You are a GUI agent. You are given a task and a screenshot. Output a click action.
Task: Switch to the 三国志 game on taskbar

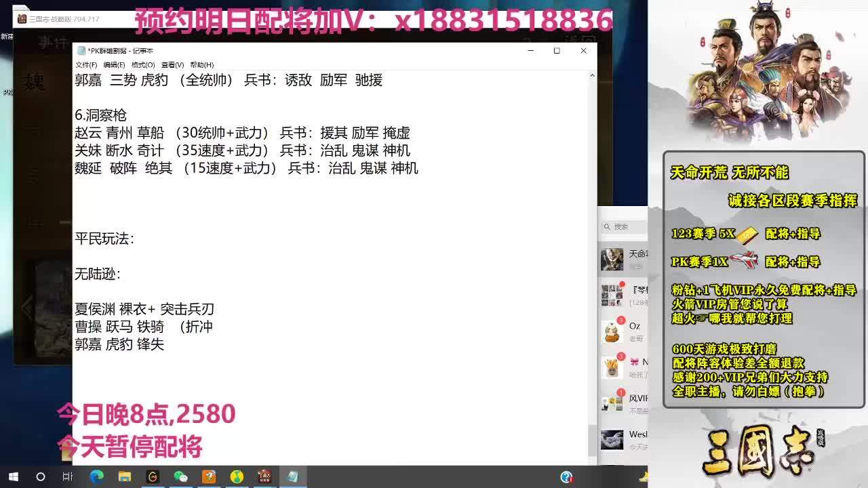[264, 477]
